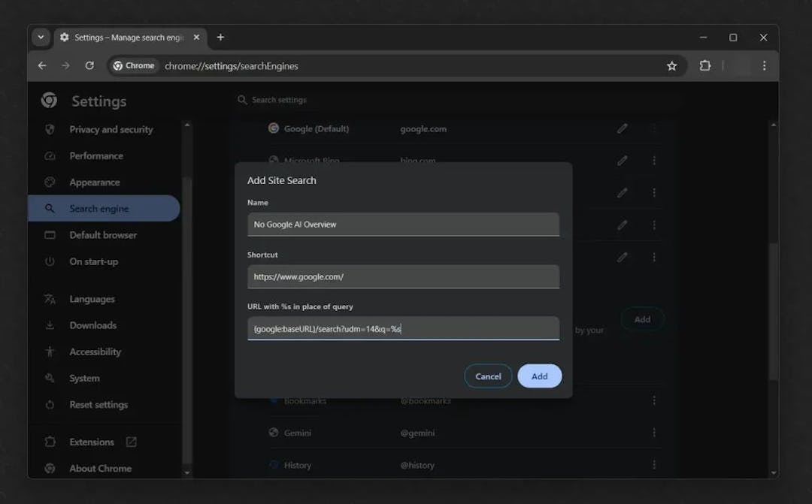Viewport: 812px width, 504px height.
Task: Reload the page
Action: point(89,66)
